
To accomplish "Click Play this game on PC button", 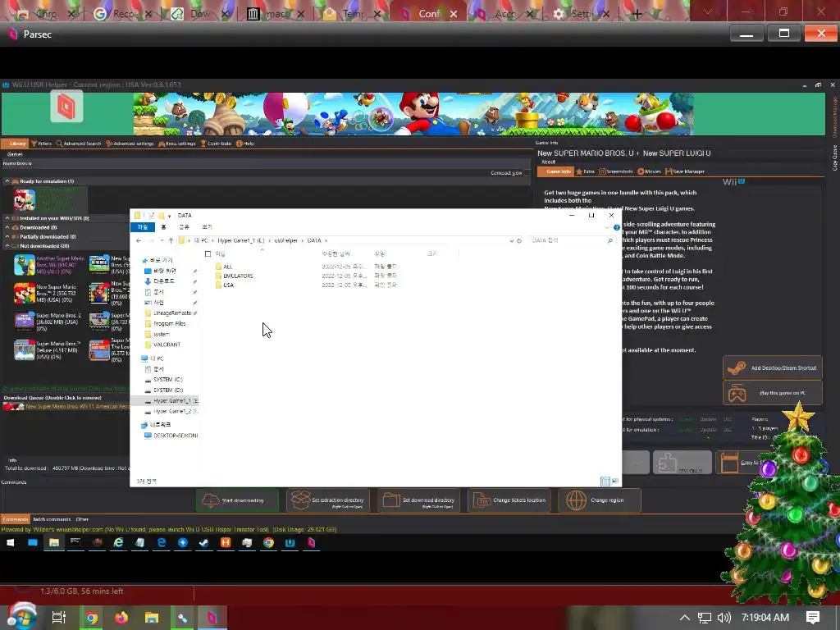I will [x=773, y=393].
